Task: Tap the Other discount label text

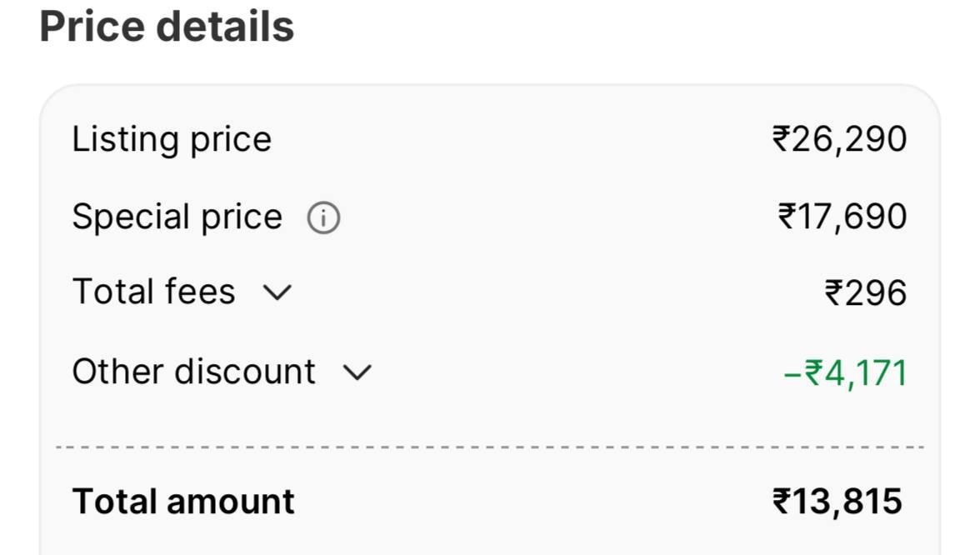Action: 193,372
